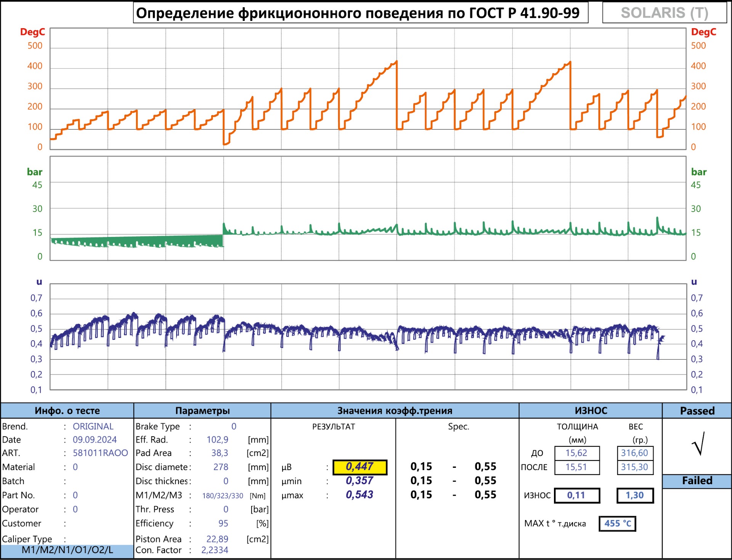Click the Значения коэфф.трения section header
Screen dimensions: 732x560
395,411
